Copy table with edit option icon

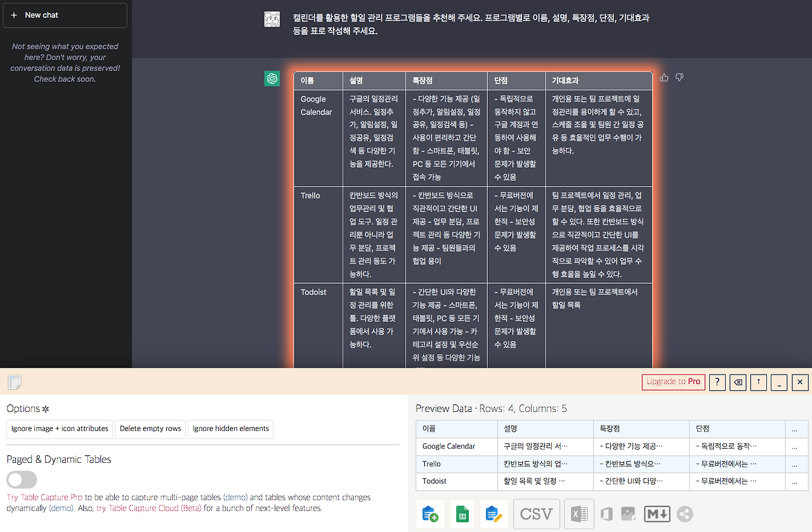click(494, 514)
